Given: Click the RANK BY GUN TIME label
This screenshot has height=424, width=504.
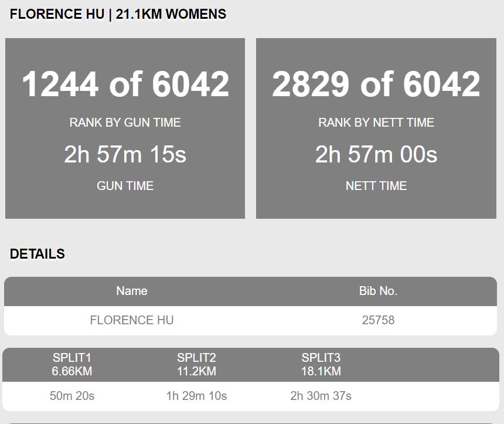Looking at the screenshot, I should pyautogui.click(x=125, y=123).
